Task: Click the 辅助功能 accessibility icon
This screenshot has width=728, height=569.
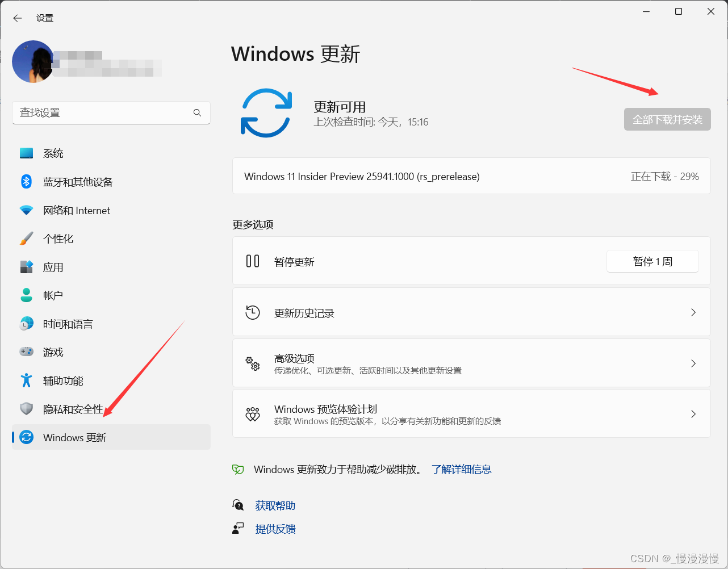Action: pyautogui.click(x=27, y=380)
